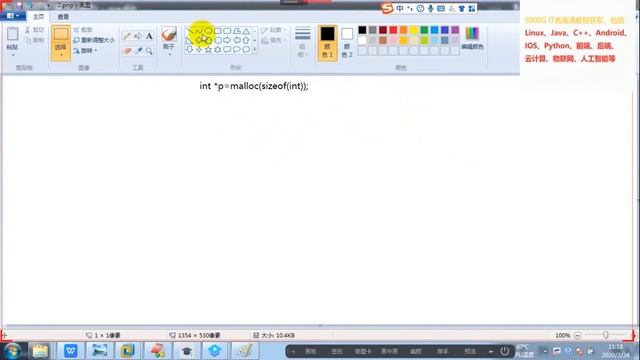Open the Brushes dropdown arrow
640x360 pixels.
pos(169,54)
